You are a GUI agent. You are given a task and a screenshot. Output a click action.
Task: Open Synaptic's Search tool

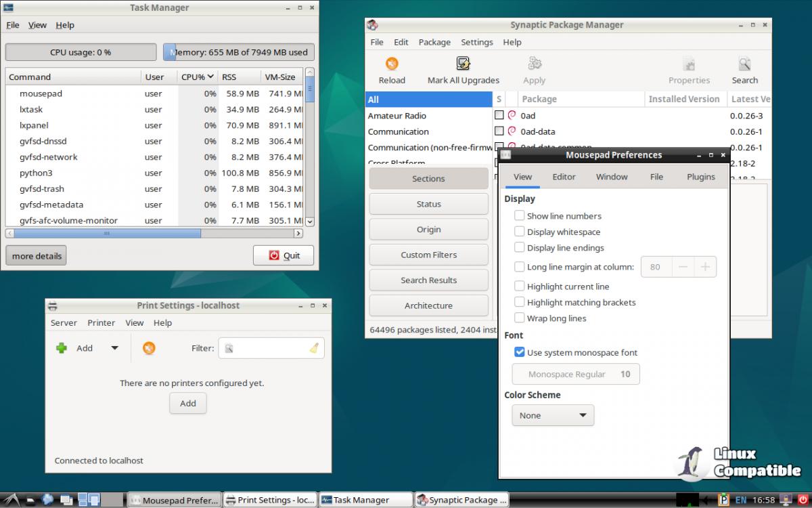[x=744, y=64]
